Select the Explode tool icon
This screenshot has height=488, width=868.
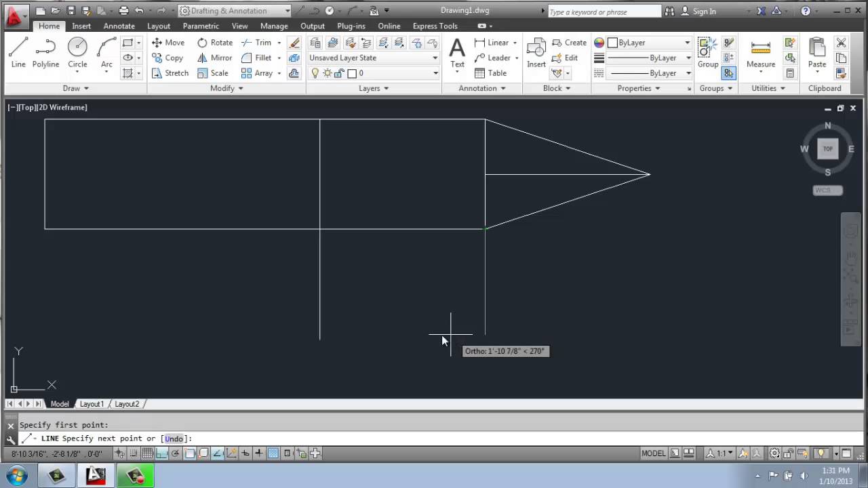click(294, 58)
